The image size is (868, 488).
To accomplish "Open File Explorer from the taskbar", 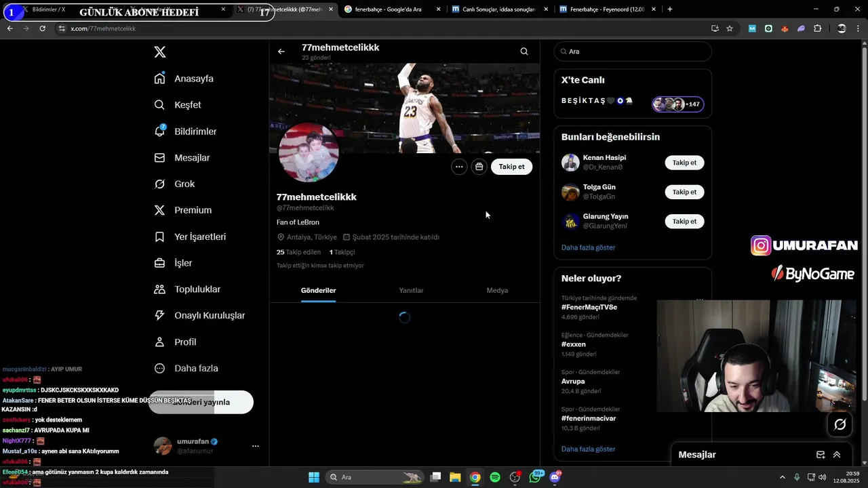I will pos(455,477).
